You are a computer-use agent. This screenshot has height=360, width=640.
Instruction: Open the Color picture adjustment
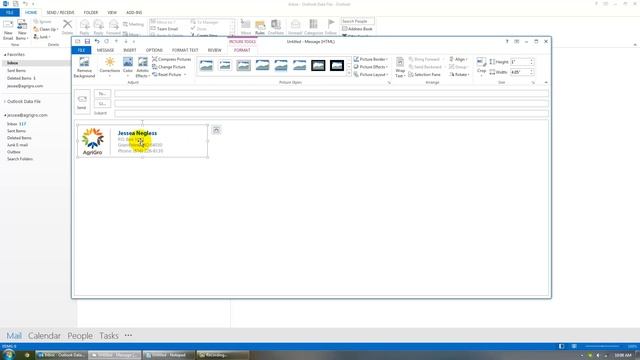coord(128,67)
